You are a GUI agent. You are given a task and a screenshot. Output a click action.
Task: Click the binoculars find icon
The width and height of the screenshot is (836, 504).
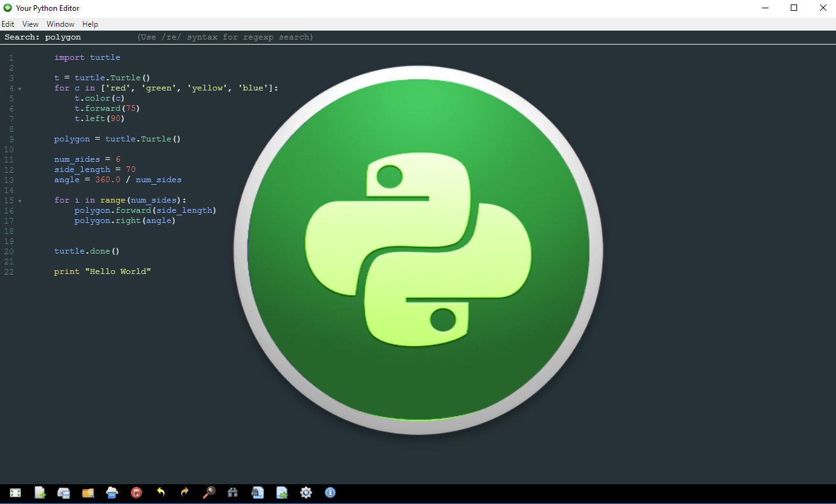233,493
